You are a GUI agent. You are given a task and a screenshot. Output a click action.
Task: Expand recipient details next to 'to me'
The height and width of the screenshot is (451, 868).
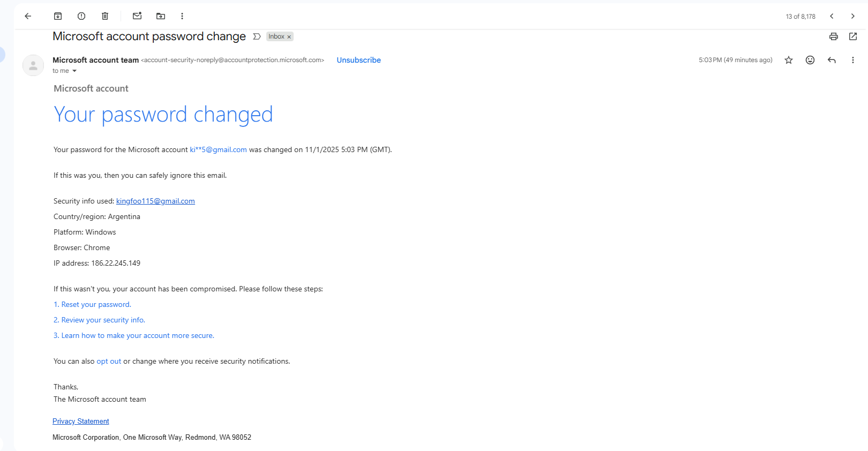(74, 71)
